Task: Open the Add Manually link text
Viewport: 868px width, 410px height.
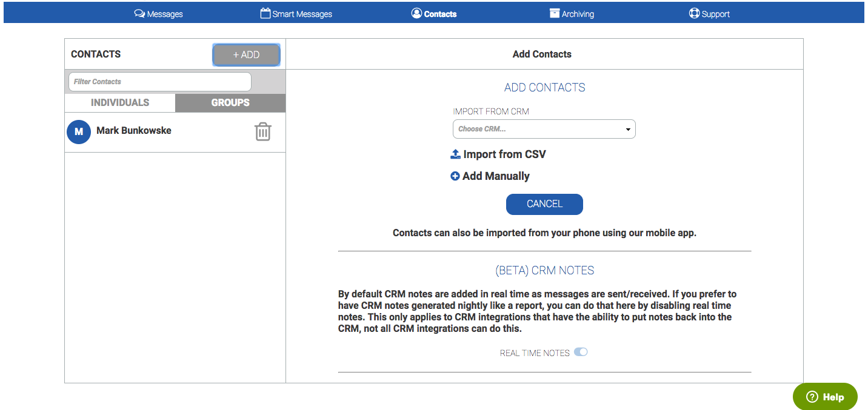Action: coord(496,176)
